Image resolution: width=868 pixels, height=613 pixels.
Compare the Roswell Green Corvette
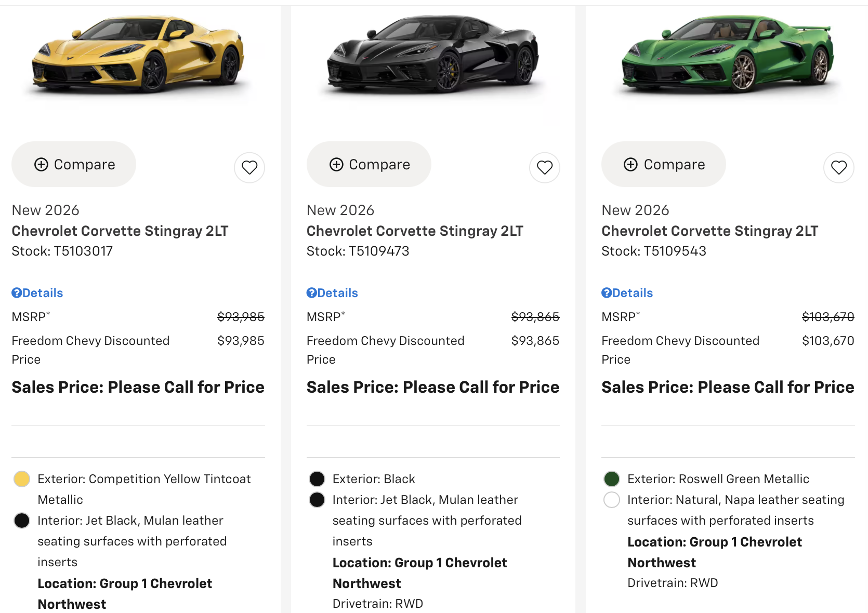coord(664,164)
